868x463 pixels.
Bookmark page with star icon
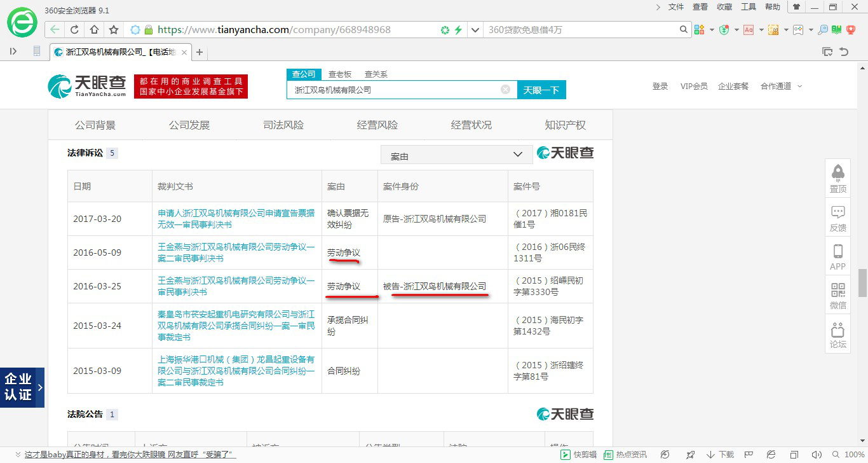[x=114, y=30]
